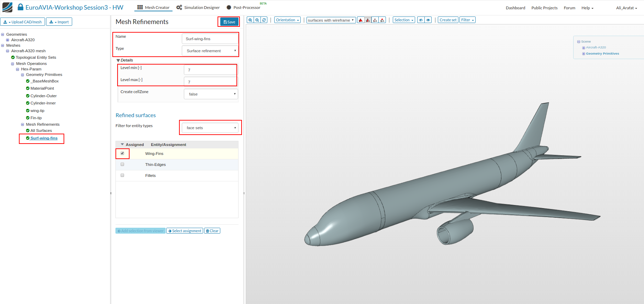Click the green check icon beside MaterialPoint
Viewport: 644px width, 304px height.
pos(28,88)
